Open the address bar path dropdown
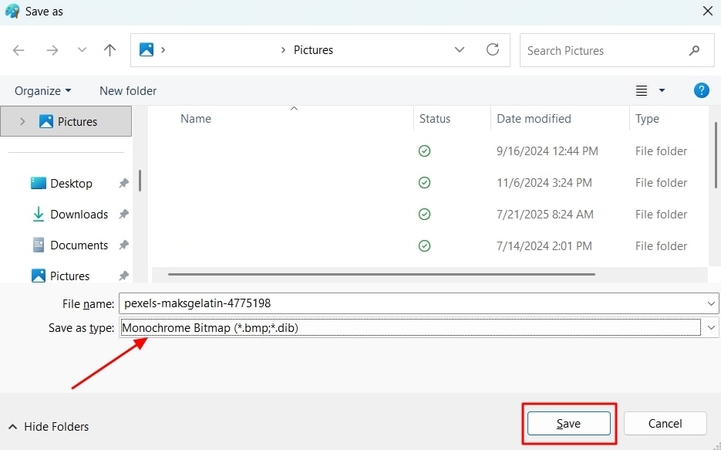Screen dimensions: 721x450 click(459, 50)
